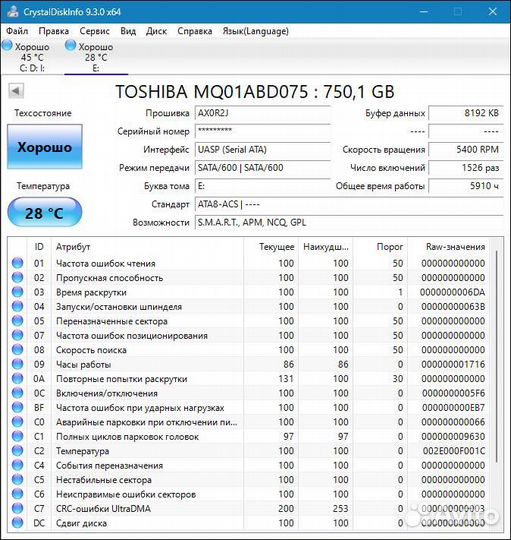
Task: Select the Пропускная способность row text
Action: [x=110, y=278]
